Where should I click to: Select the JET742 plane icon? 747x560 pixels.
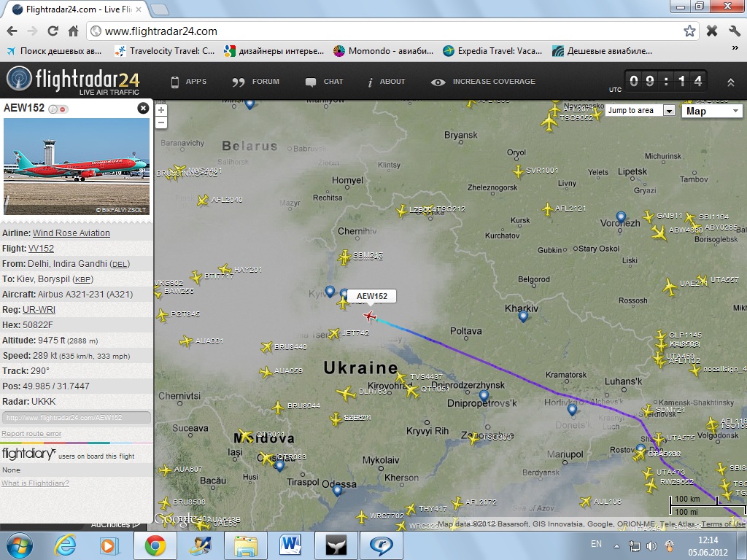333,334
